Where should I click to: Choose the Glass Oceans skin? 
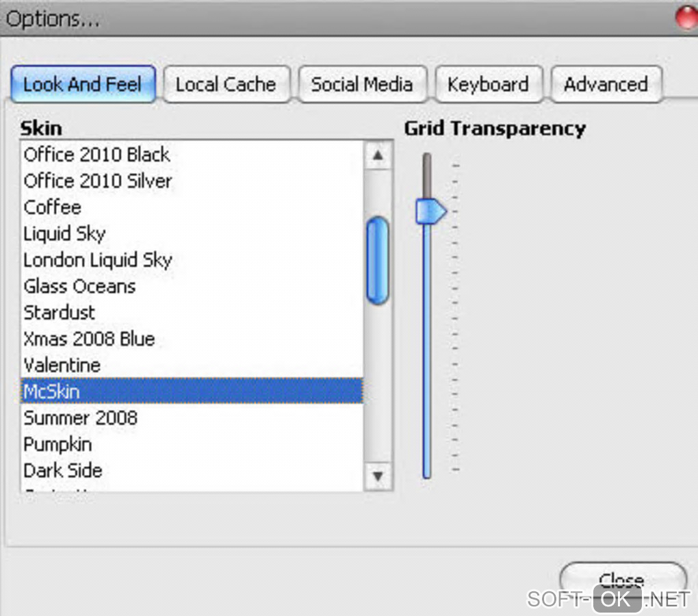(x=192, y=286)
